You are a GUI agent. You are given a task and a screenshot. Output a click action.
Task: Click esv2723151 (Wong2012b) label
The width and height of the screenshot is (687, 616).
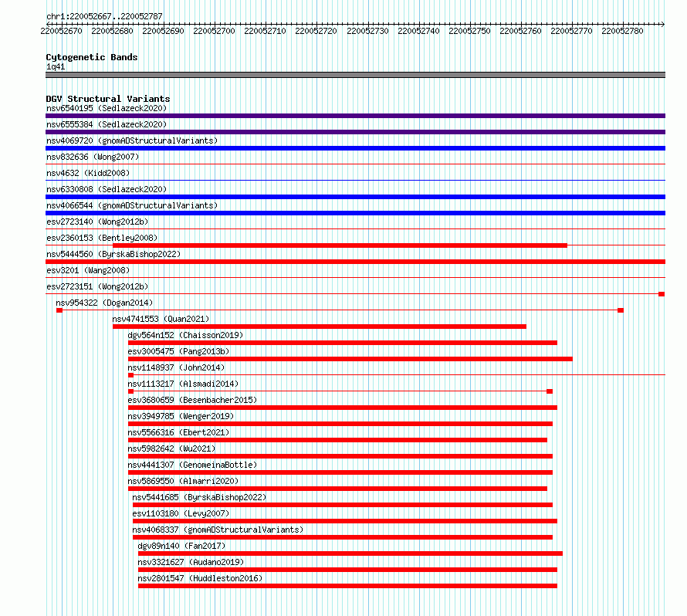[x=97, y=286]
